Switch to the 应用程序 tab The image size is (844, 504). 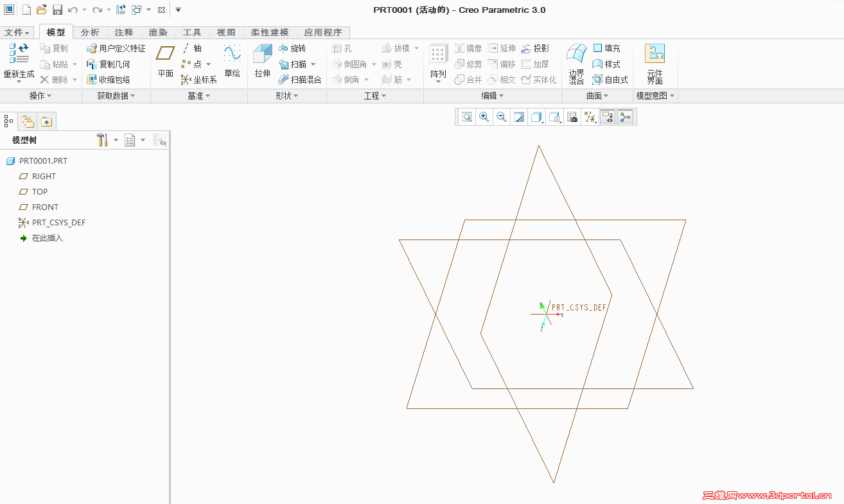(323, 32)
